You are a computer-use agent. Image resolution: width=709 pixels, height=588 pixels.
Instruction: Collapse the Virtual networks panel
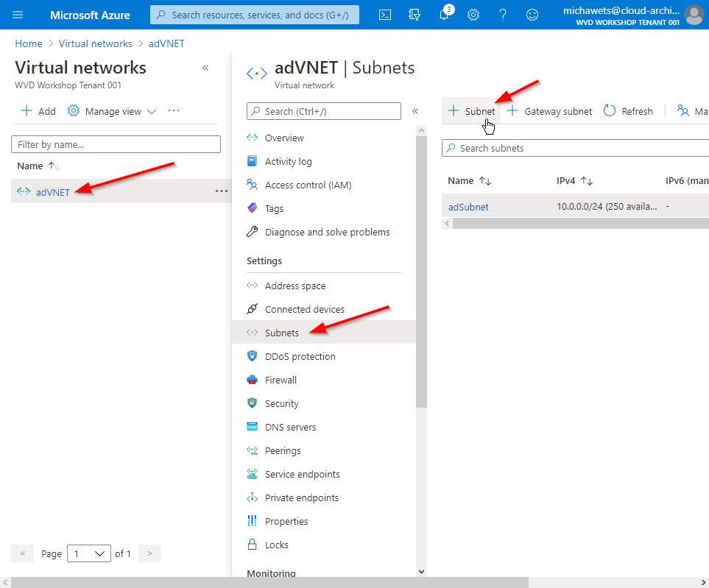pyautogui.click(x=205, y=68)
